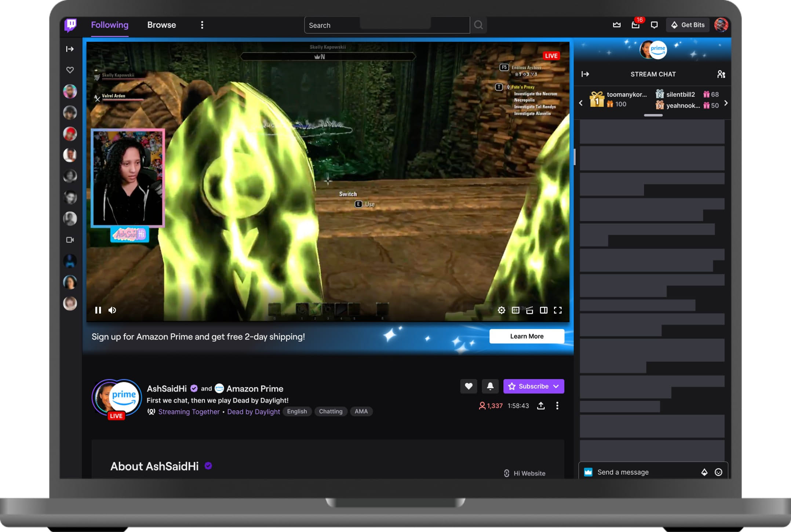Viewport: 791px width, 532px height.
Task: Mute the stream volume
Action: pyautogui.click(x=112, y=310)
